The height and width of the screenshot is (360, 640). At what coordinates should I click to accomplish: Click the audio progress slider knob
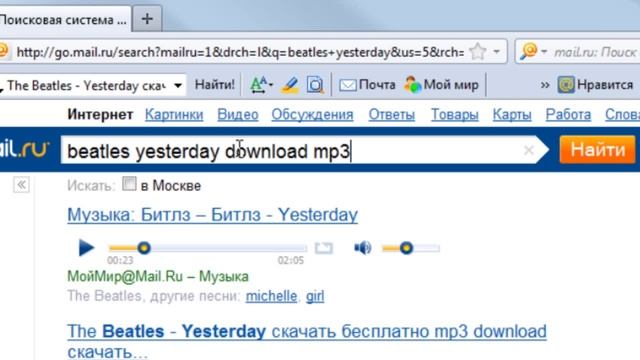[144, 248]
